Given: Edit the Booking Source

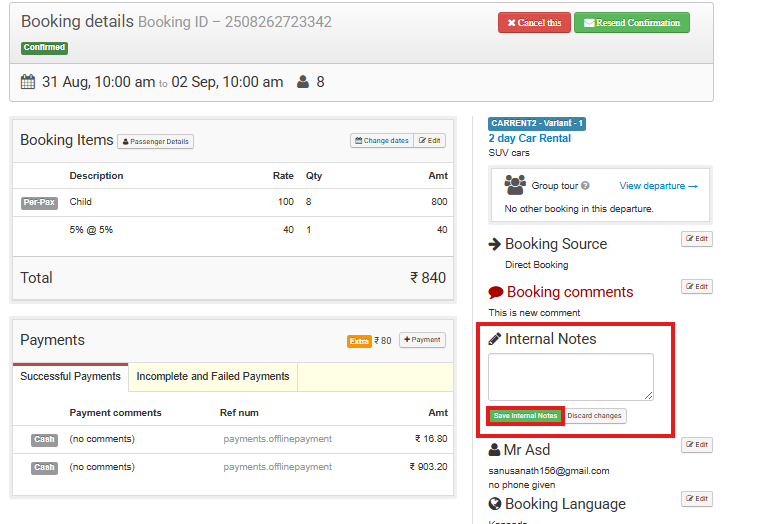Looking at the screenshot, I should tap(696, 239).
